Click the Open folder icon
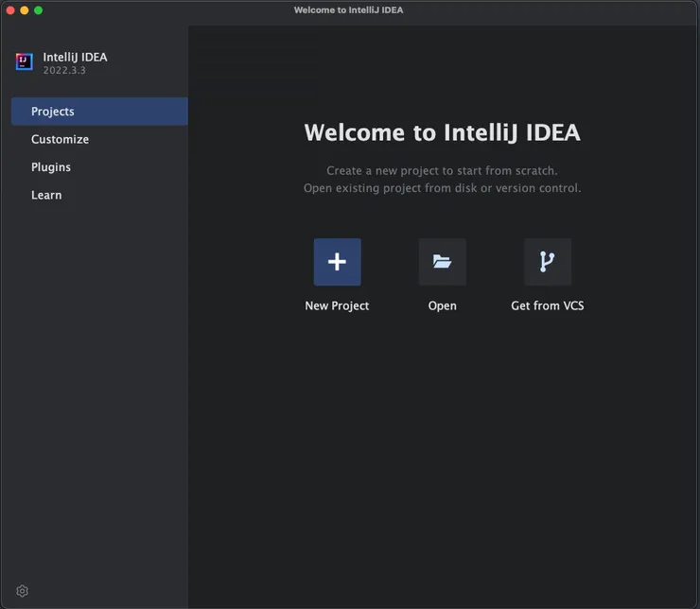The width and height of the screenshot is (700, 609). click(x=443, y=262)
